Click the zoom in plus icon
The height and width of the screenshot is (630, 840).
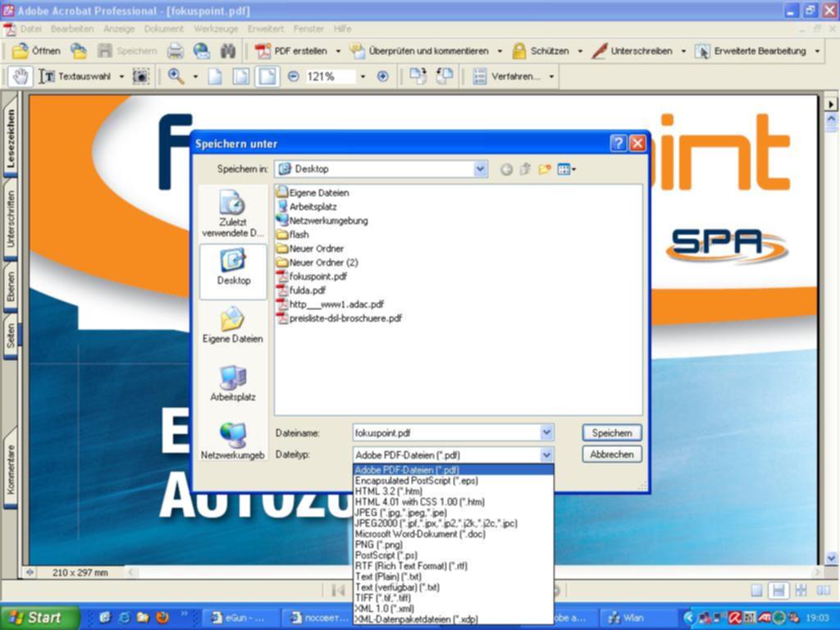point(382,76)
